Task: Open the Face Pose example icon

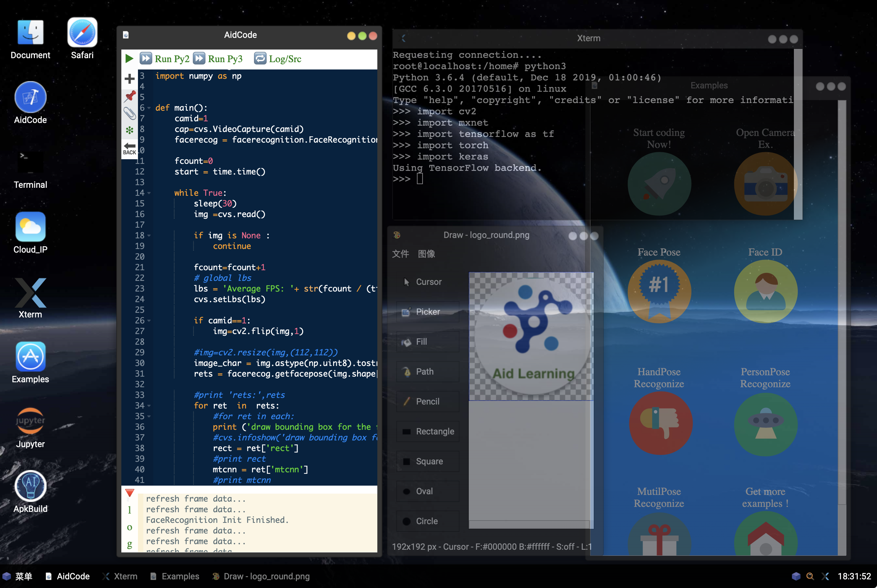Action: click(659, 292)
